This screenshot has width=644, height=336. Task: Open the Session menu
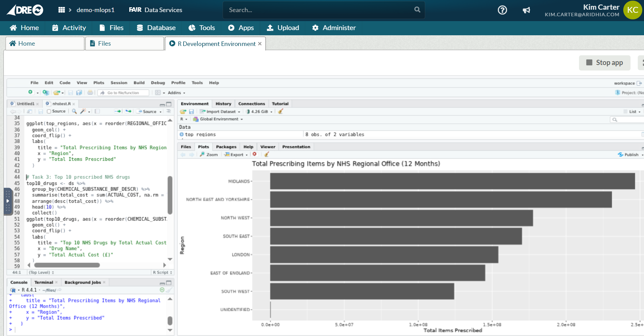(x=119, y=83)
